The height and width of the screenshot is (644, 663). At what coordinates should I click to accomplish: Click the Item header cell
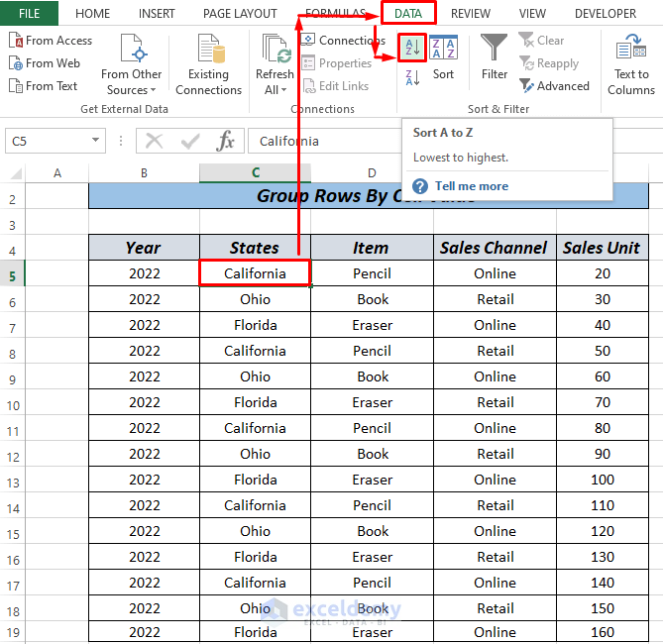(372, 248)
